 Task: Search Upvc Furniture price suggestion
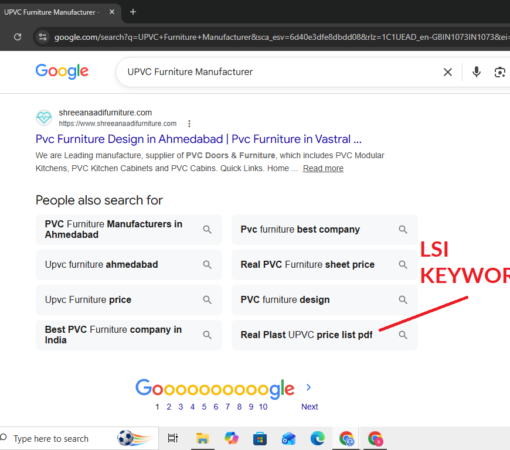click(129, 300)
